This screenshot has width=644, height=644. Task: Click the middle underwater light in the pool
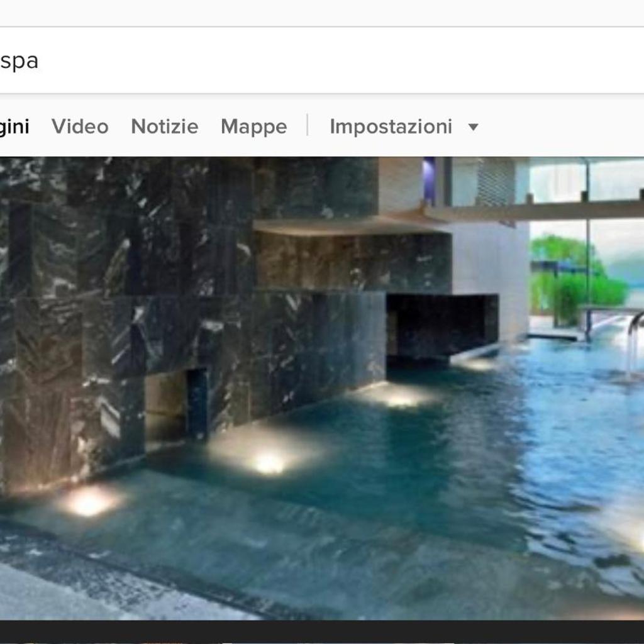click(x=269, y=463)
